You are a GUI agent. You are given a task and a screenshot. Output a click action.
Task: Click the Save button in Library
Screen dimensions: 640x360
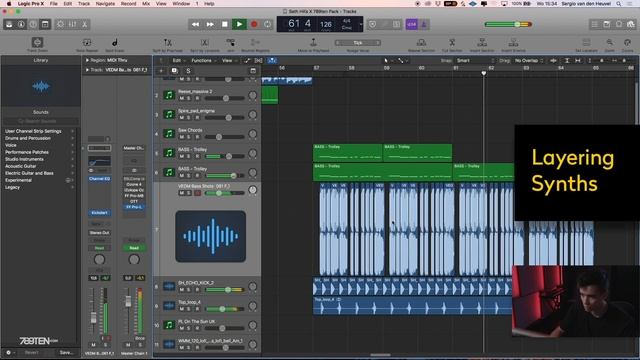tap(66, 352)
